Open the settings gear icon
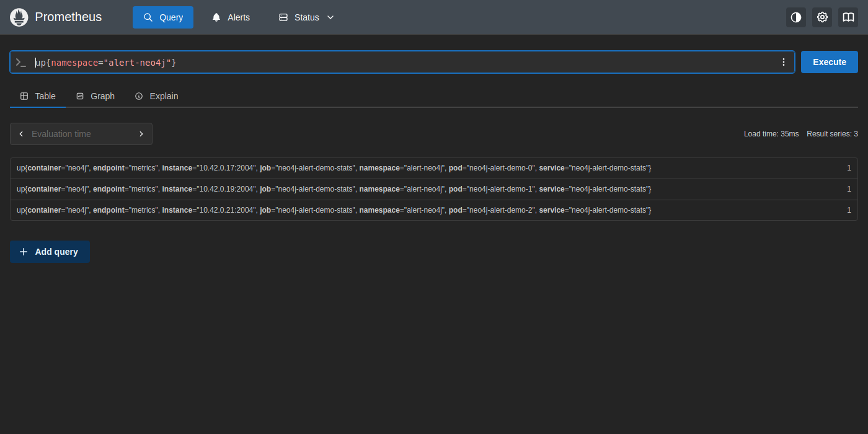The width and height of the screenshot is (868, 434). coord(822,17)
